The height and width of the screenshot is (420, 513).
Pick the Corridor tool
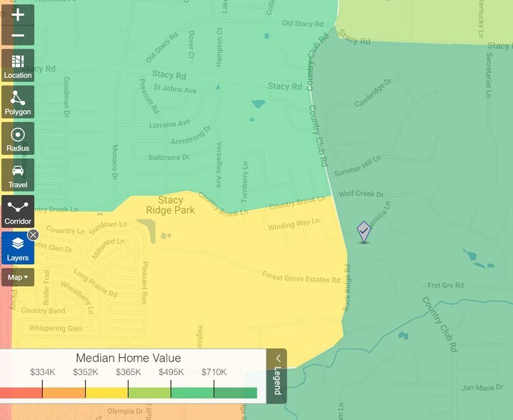(18, 212)
